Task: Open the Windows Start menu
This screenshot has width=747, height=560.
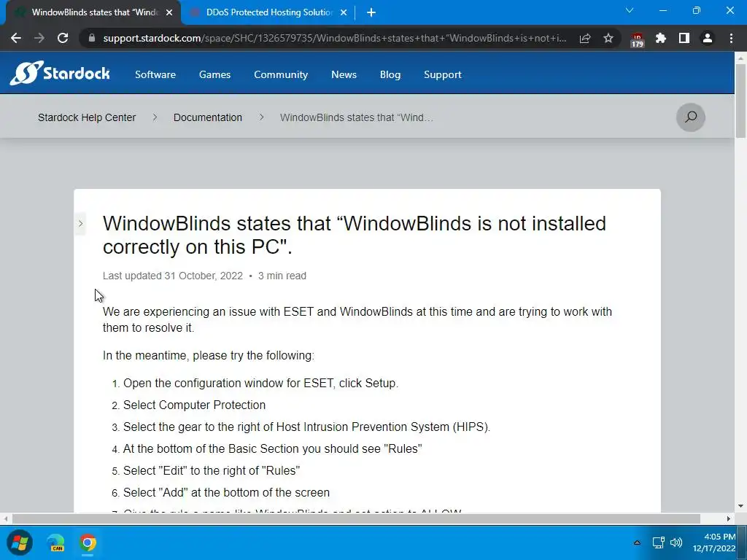Action: (x=20, y=542)
